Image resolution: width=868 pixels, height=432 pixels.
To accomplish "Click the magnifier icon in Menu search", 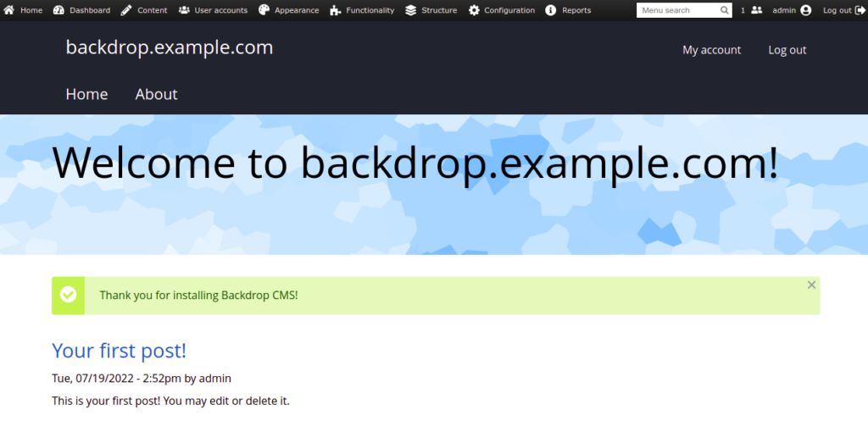I will click(724, 10).
